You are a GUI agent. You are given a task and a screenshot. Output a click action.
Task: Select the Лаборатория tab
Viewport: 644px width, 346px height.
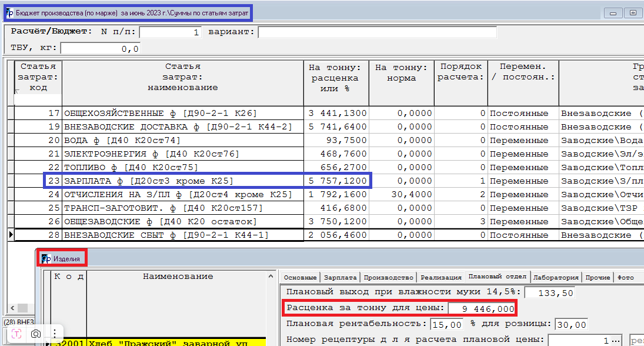click(556, 277)
